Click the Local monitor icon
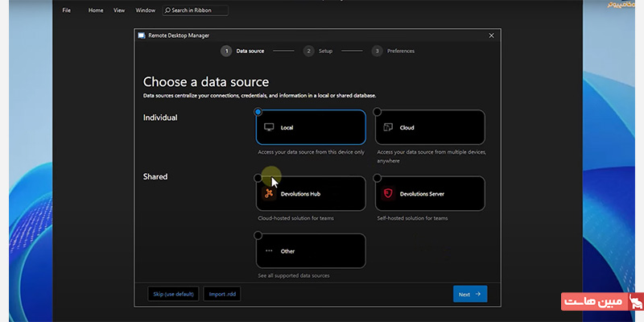 [x=269, y=127]
